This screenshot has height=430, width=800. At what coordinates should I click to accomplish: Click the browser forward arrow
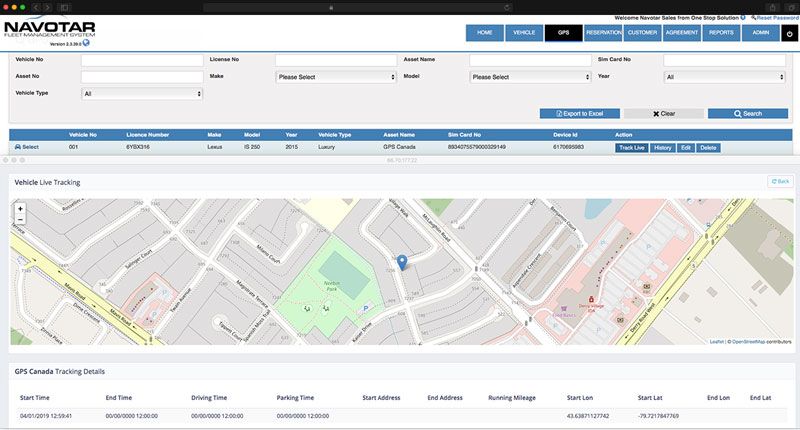(x=47, y=7)
